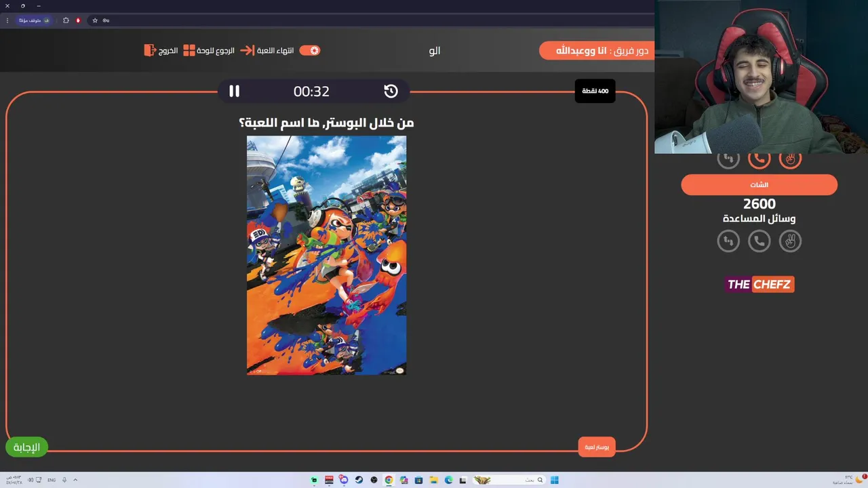Viewport: 868px width, 488px height.
Task: Click the الو team name in header
Action: click(435, 50)
